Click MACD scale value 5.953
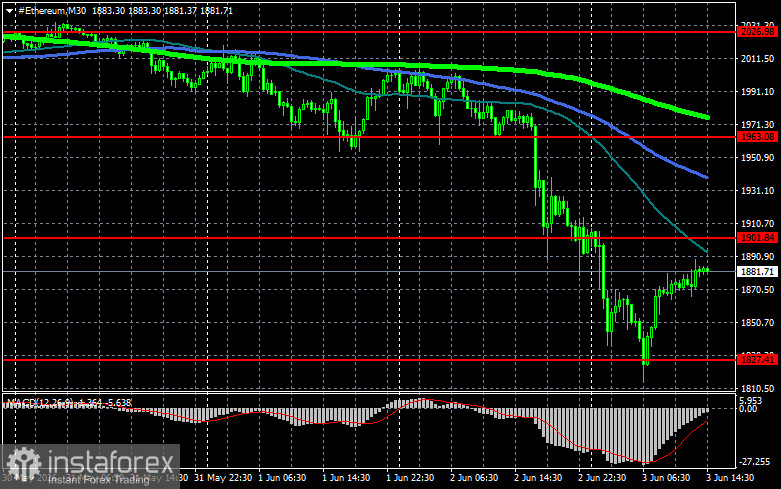The height and width of the screenshot is (489, 781). click(x=751, y=401)
